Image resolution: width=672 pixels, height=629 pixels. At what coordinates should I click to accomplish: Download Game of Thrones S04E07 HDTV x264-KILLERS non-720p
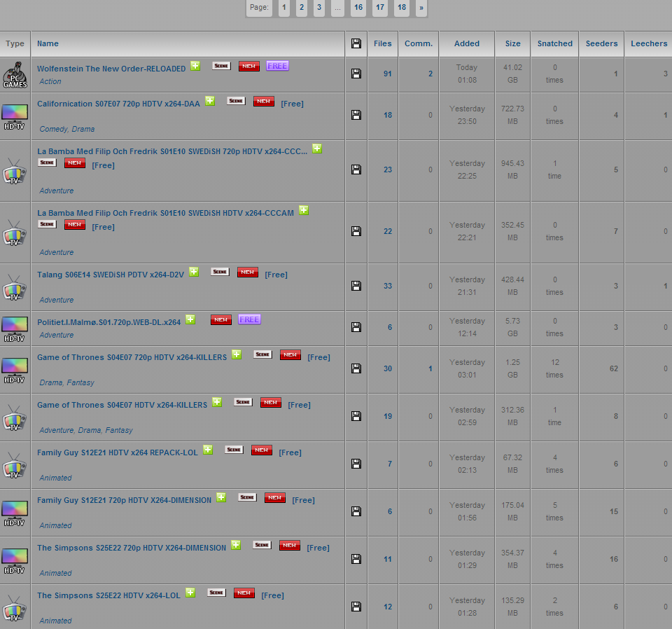point(356,416)
